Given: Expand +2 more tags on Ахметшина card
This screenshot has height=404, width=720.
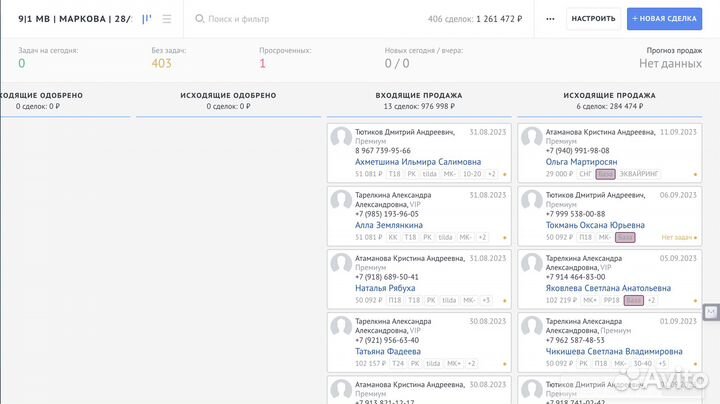Looking at the screenshot, I should pyautogui.click(x=491, y=174).
